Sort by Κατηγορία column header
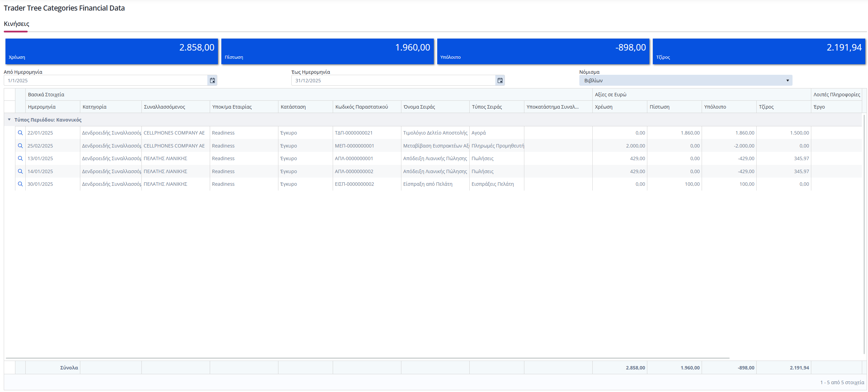868x392 pixels. [x=111, y=107]
